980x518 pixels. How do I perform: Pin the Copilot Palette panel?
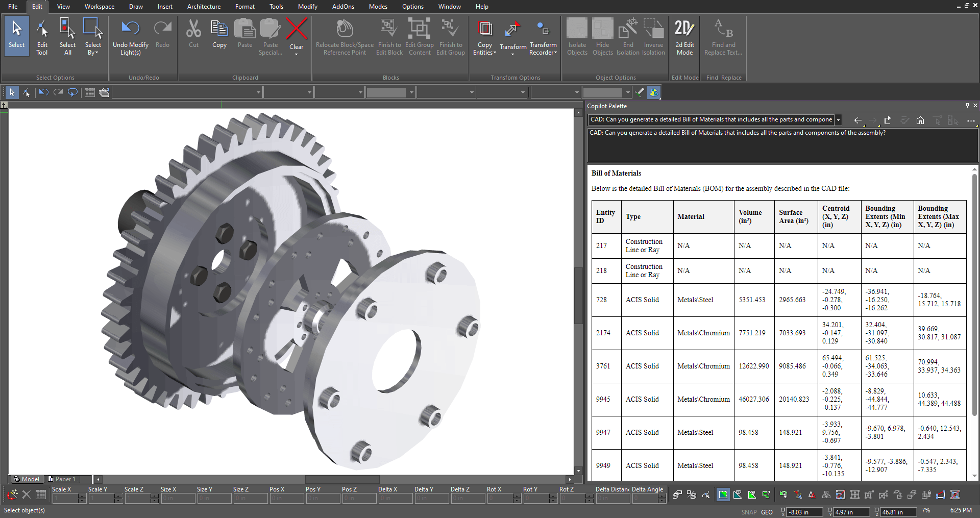pyautogui.click(x=967, y=106)
